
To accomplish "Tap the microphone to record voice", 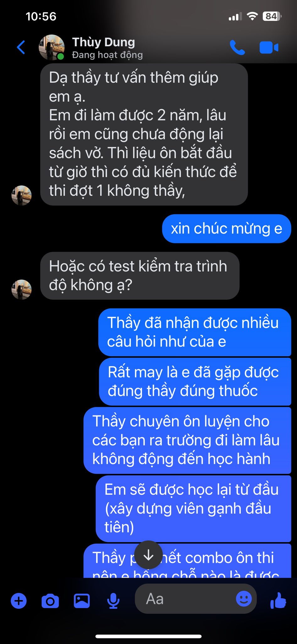I will [x=113, y=601].
